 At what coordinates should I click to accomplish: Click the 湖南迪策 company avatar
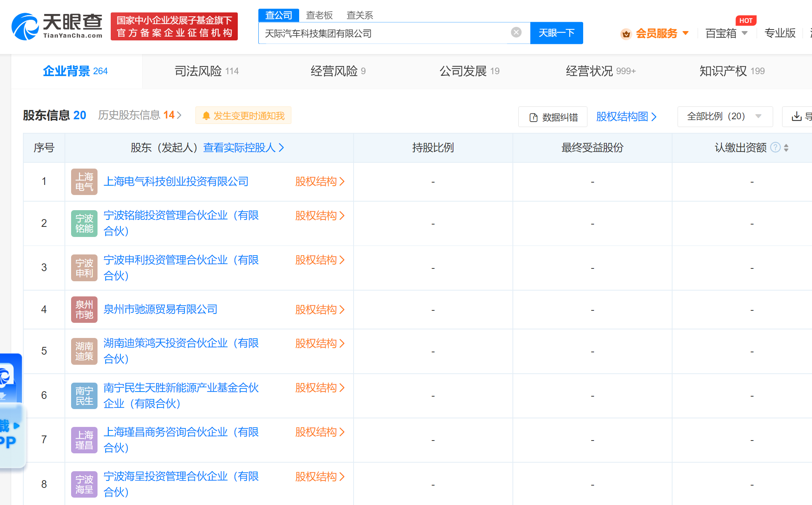84,351
